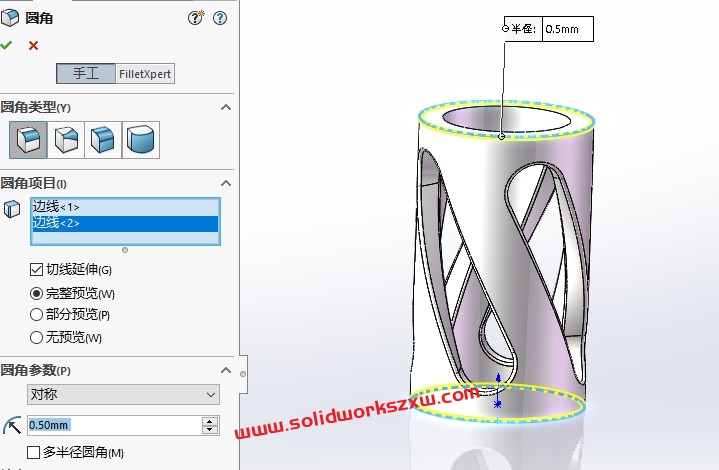Select the full round fillet type
Image resolution: width=719 pixels, height=470 pixels.
pos(141,140)
